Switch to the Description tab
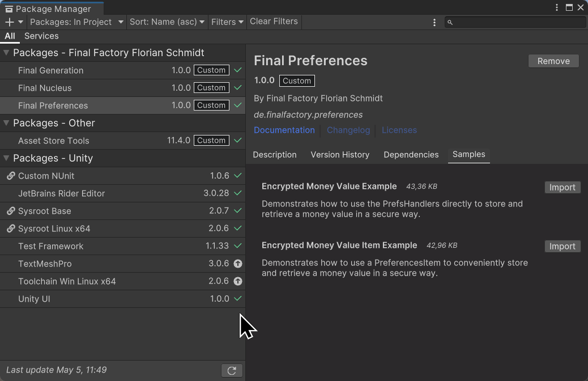This screenshot has width=588, height=381. point(275,155)
